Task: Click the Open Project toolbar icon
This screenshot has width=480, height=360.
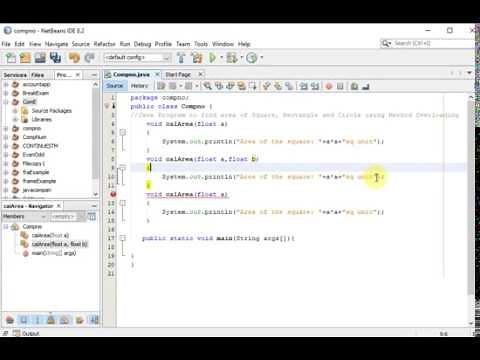Action: click(40, 58)
